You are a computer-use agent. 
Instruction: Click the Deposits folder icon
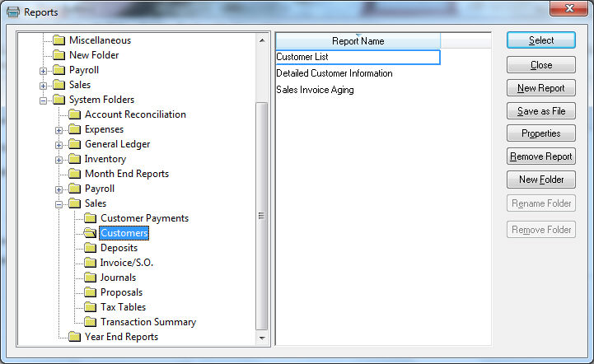pyautogui.click(x=90, y=248)
